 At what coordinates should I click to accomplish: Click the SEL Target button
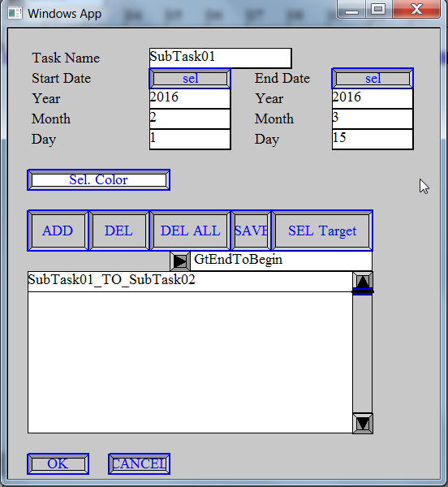click(322, 231)
